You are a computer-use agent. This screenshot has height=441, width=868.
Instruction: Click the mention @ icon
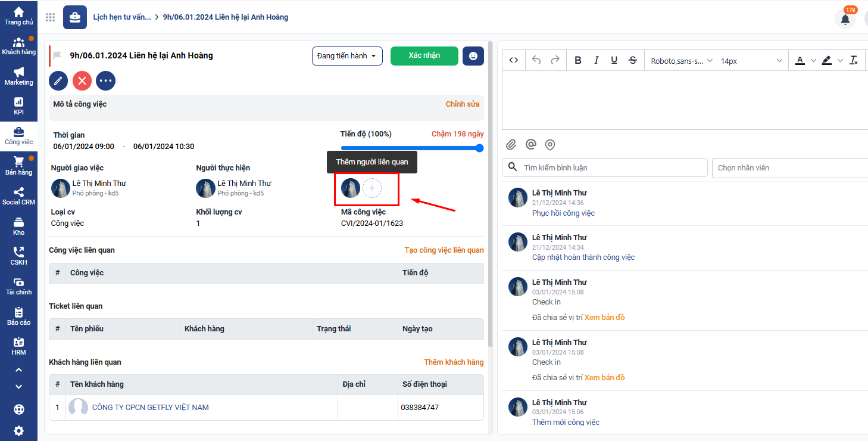530,145
